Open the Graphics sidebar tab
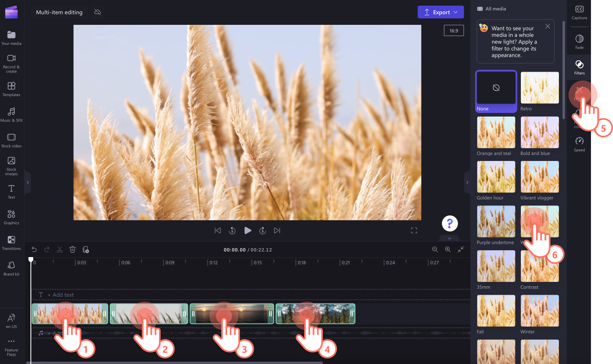The width and height of the screenshot is (613, 364). click(x=11, y=217)
